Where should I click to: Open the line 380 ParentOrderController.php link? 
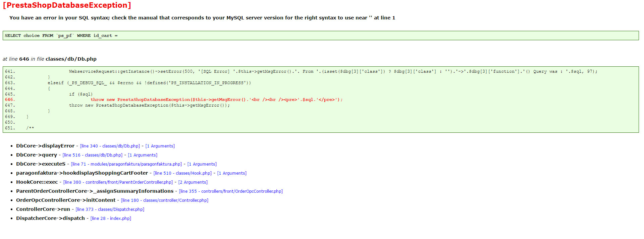(118, 182)
